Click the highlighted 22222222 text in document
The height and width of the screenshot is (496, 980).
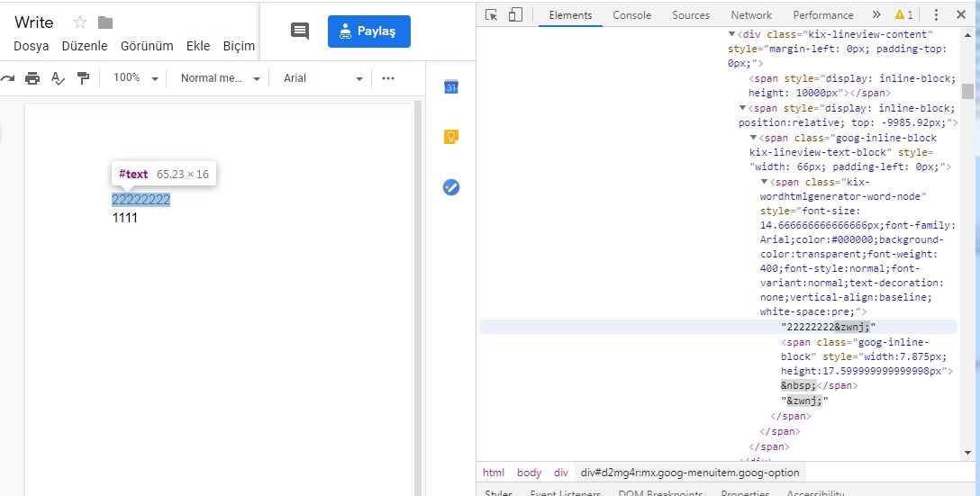click(x=141, y=200)
